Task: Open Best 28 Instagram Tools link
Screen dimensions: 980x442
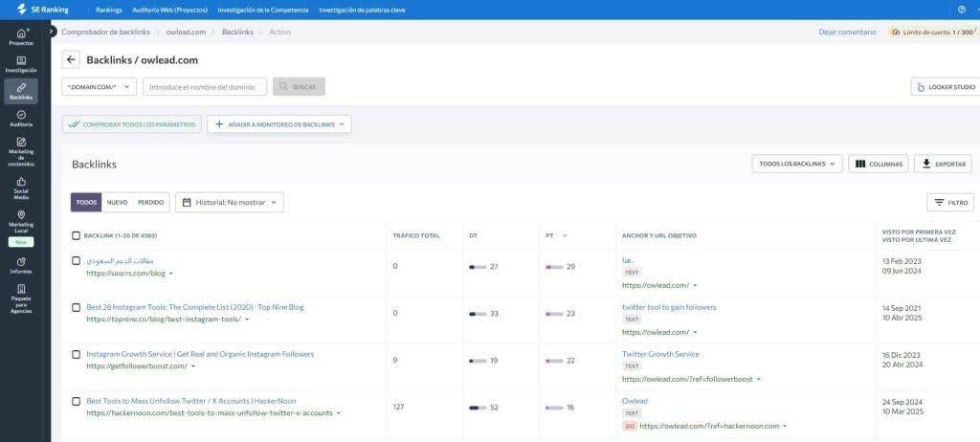Action: coord(195,308)
